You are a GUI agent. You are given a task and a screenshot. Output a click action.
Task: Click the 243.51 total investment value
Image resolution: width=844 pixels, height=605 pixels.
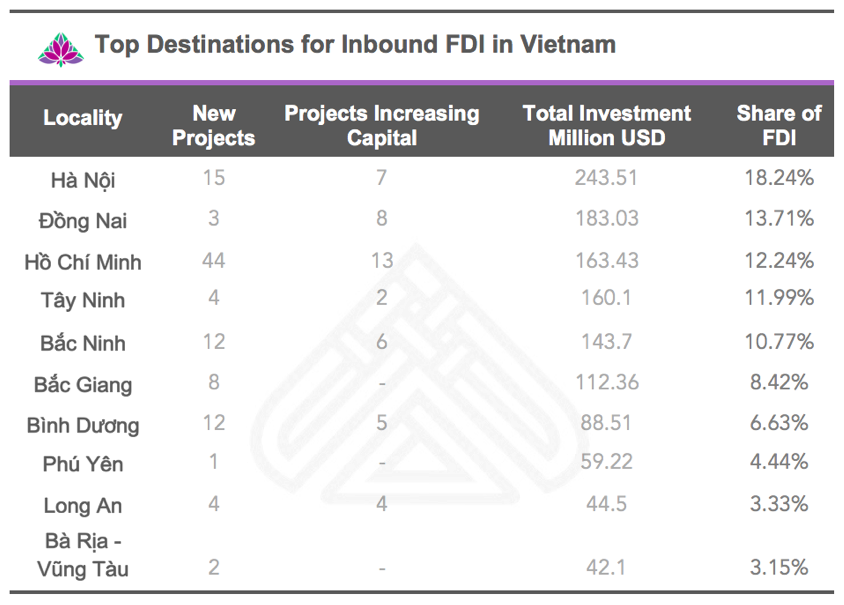click(x=606, y=178)
